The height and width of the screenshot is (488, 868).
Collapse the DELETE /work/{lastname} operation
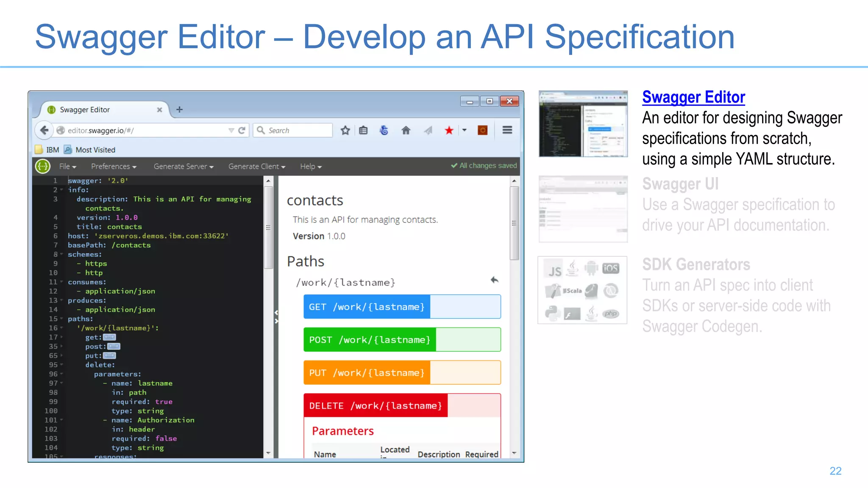coord(402,406)
